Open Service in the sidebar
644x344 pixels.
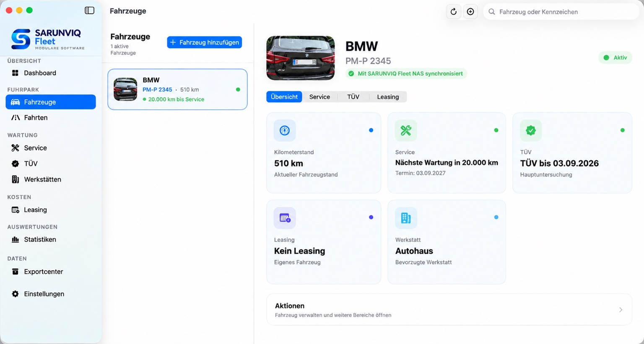tap(51, 148)
